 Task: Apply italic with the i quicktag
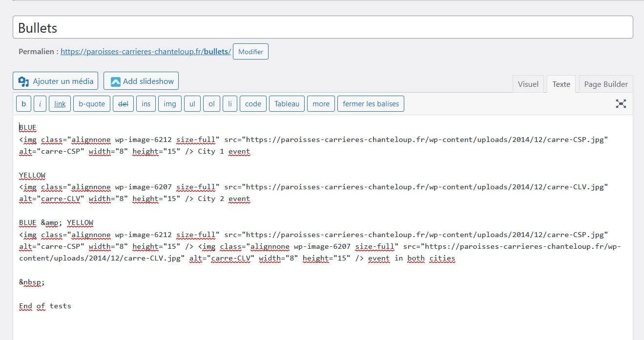tap(40, 103)
